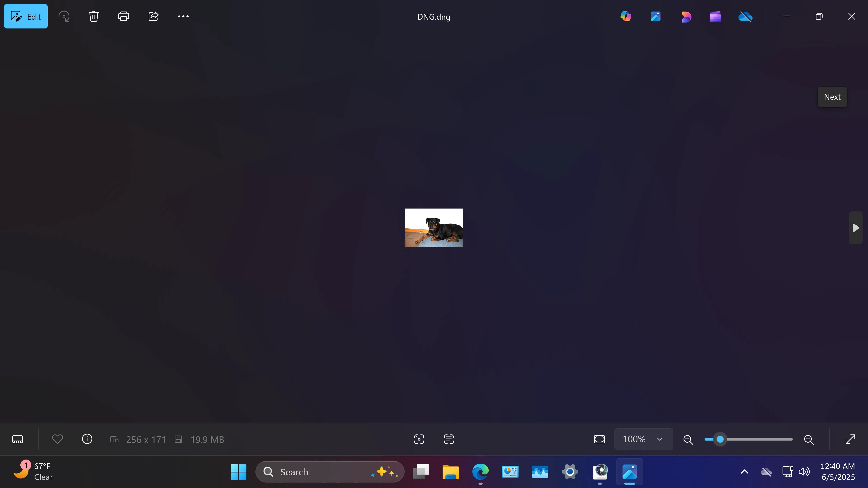Show hidden icons in the system tray

coord(744,472)
